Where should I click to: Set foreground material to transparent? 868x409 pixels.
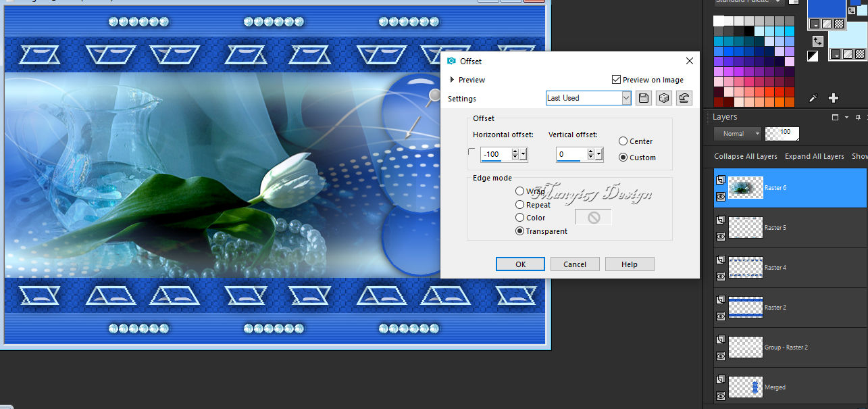point(838,24)
